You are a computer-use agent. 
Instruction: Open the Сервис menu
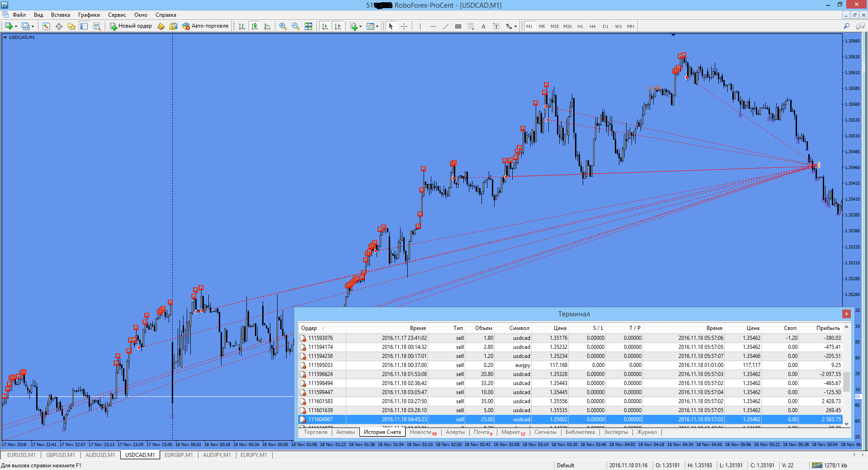pos(117,15)
